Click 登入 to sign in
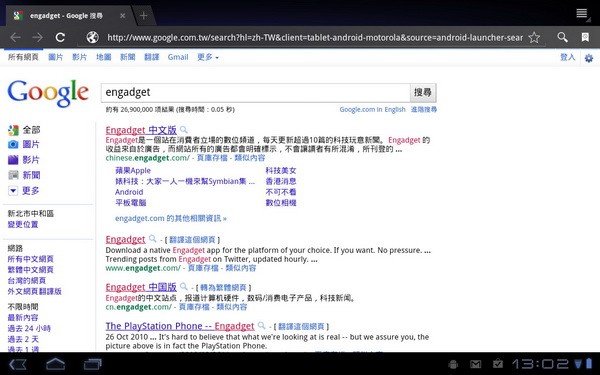The image size is (600, 375). (x=567, y=57)
